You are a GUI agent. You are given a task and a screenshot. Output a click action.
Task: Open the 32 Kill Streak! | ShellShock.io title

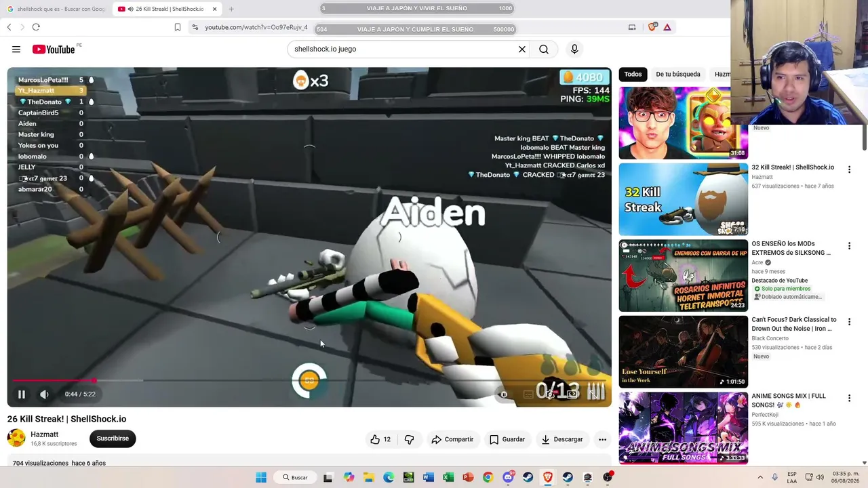pyautogui.click(x=793, y=167)
